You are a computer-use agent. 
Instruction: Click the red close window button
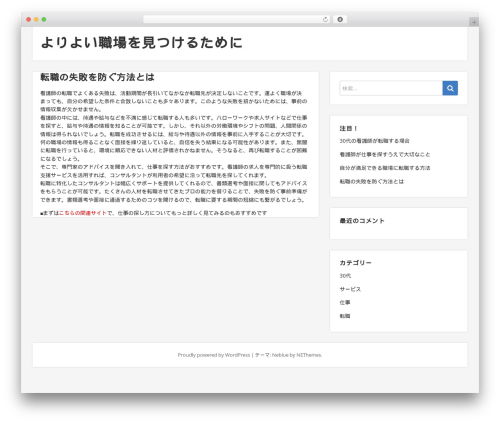[29, 19]
